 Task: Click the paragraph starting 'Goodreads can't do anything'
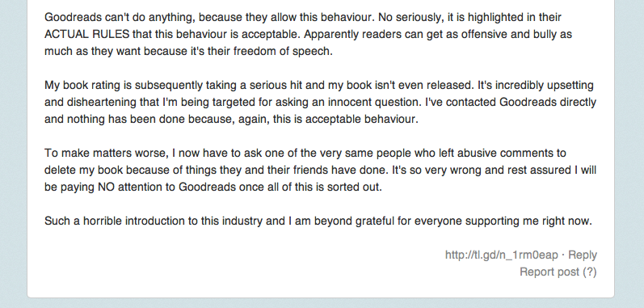(308, 34)
